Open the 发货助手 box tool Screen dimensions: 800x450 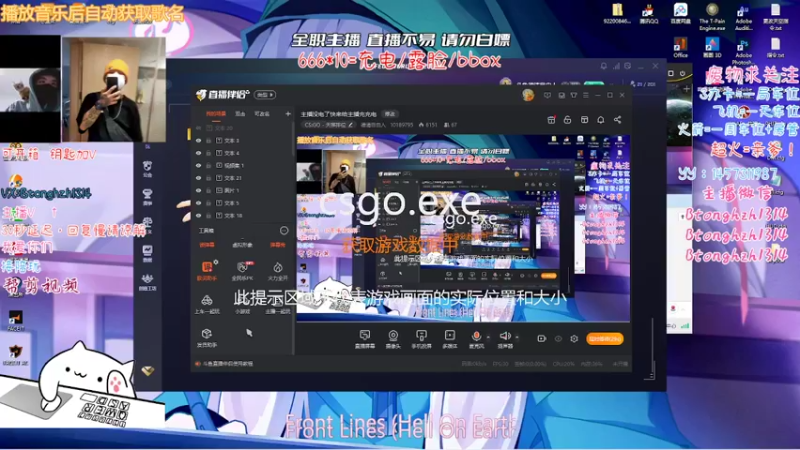[207, 337]
